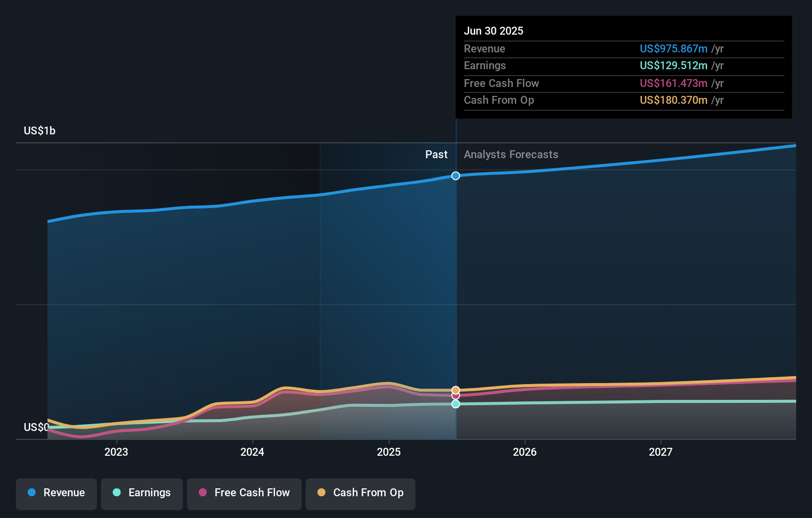Toggle the Earnings legend button
Image resolution: width=812 pixels, height=518 pixels.
tap(142, 494)
